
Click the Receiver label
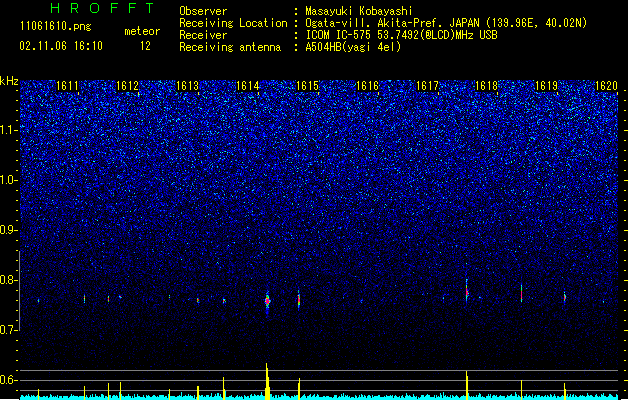point(203,35)
